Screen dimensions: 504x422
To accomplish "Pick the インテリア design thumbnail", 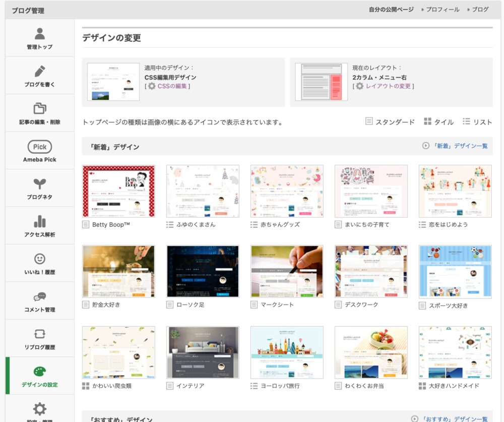I will tap(203, 352).
